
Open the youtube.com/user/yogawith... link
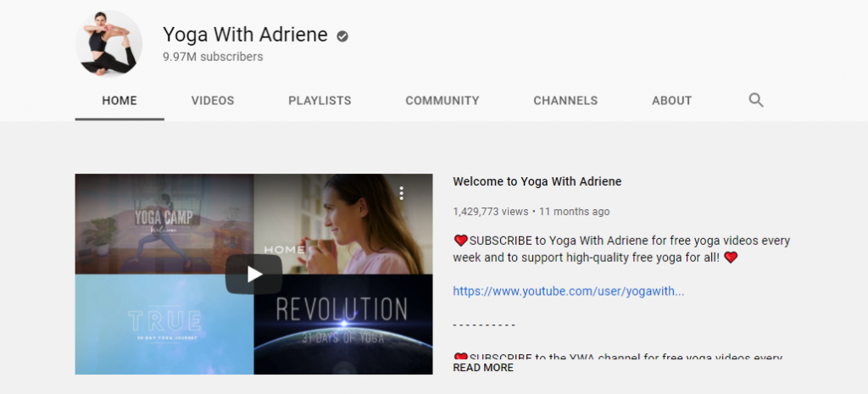click(x=569, y=291)
